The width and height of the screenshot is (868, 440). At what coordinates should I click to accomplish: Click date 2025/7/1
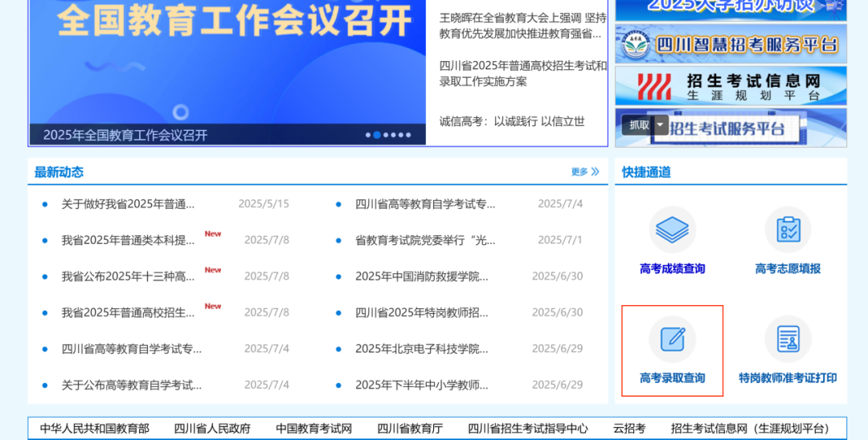pos(560,240)
